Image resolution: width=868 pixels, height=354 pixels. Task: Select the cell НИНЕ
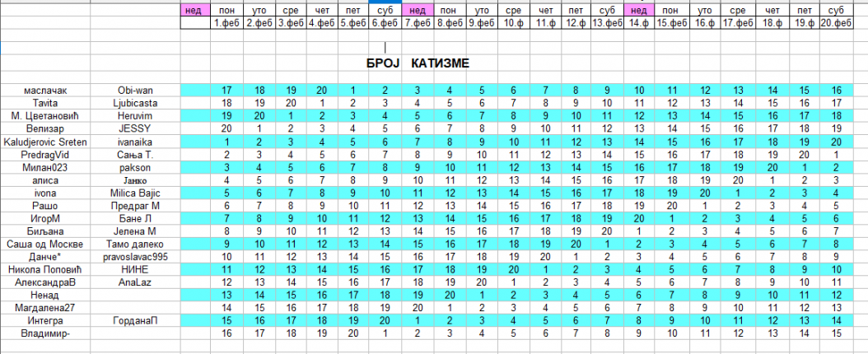click(135, 269)
